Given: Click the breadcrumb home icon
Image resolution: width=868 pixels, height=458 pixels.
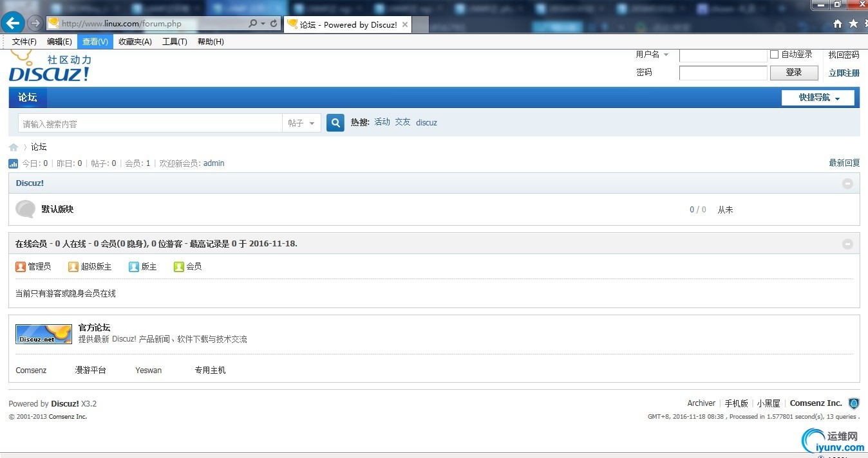Looking at the screenshot, I should point(14,147).
